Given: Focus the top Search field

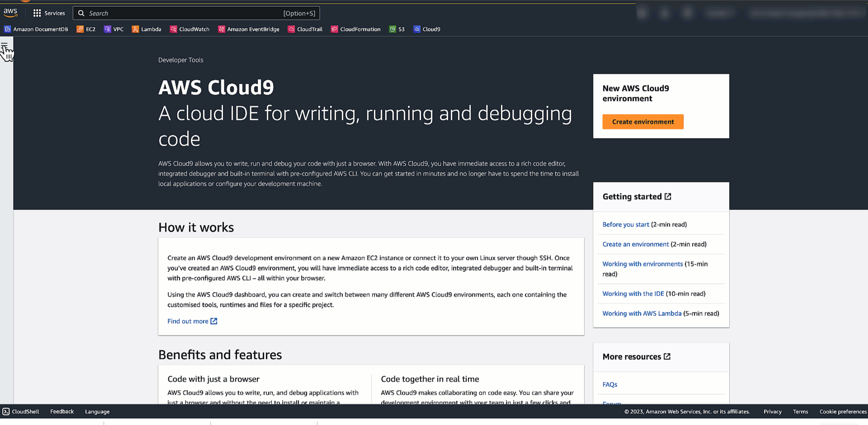Looking at the screenshot, I should click(196, 13).
